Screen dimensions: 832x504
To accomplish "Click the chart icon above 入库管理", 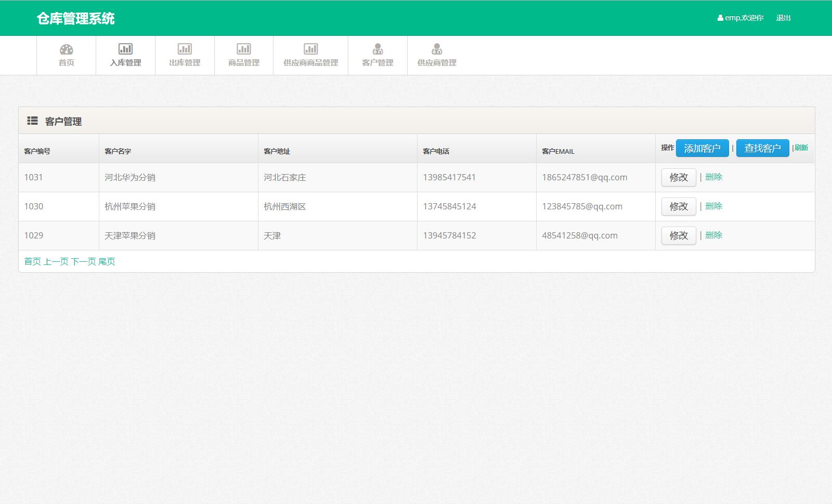I will click(x=125, y=49).
